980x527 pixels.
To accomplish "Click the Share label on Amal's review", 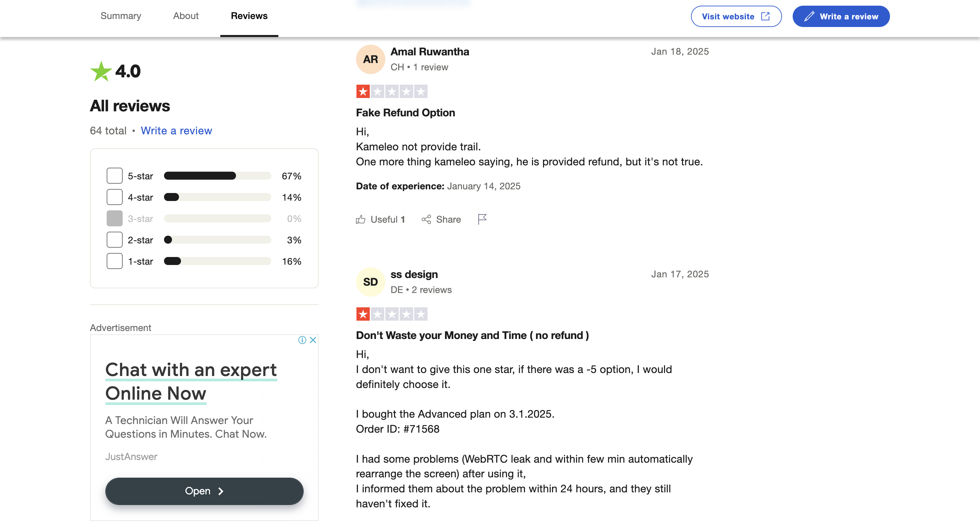I will pos(449,220).
